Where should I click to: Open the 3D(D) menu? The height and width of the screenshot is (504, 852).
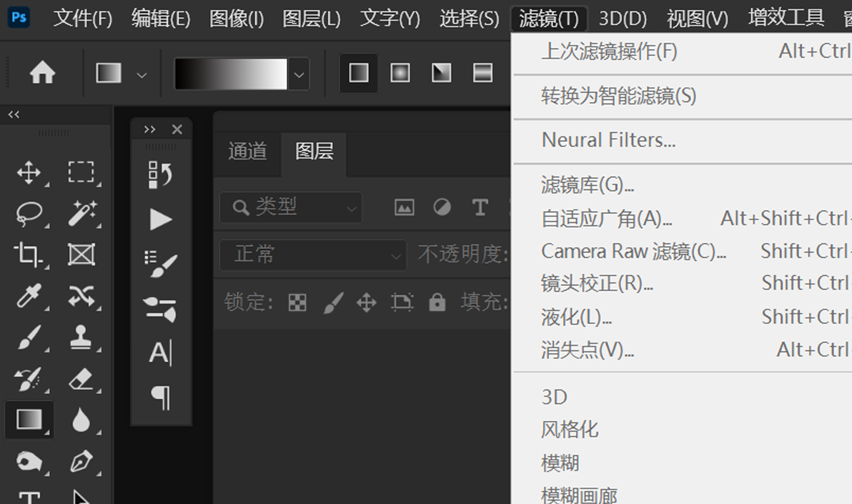tap(623, 19)
